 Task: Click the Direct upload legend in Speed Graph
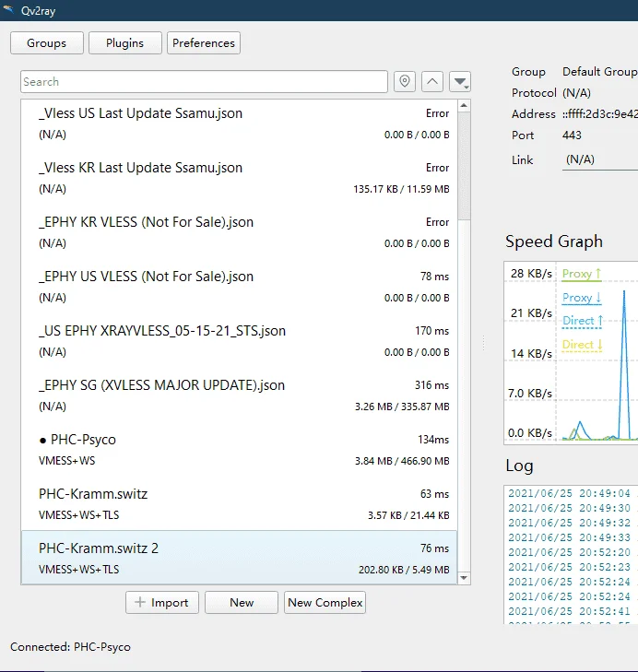pos(583,321)
